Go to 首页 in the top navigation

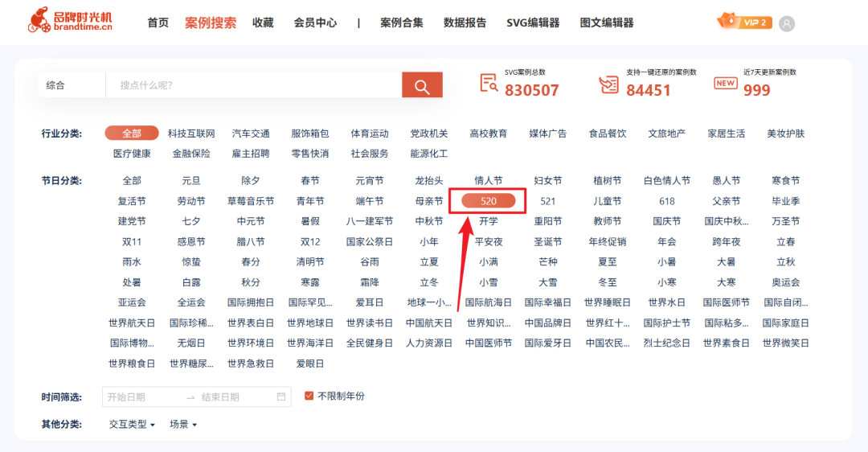[158, 23]
